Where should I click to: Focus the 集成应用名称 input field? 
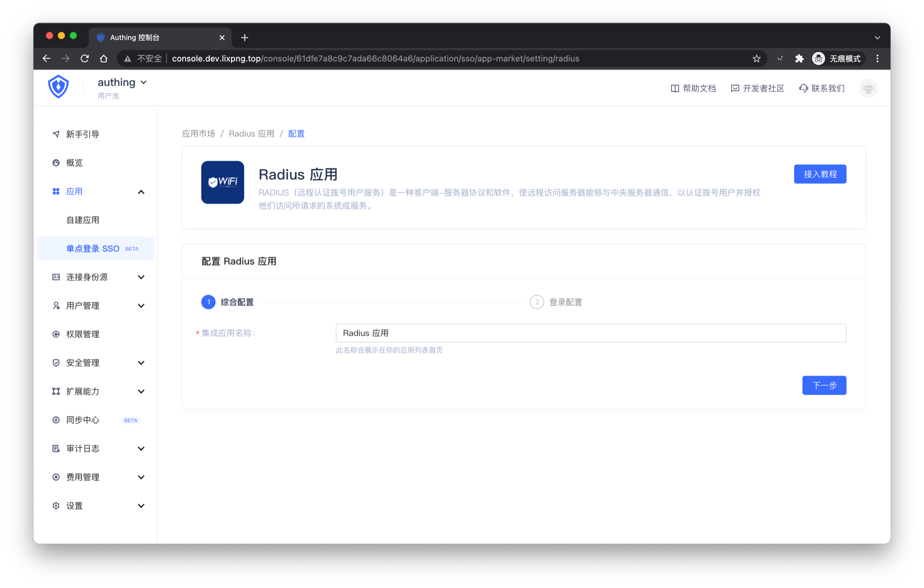pyautogui.click(x=590, y=333)
